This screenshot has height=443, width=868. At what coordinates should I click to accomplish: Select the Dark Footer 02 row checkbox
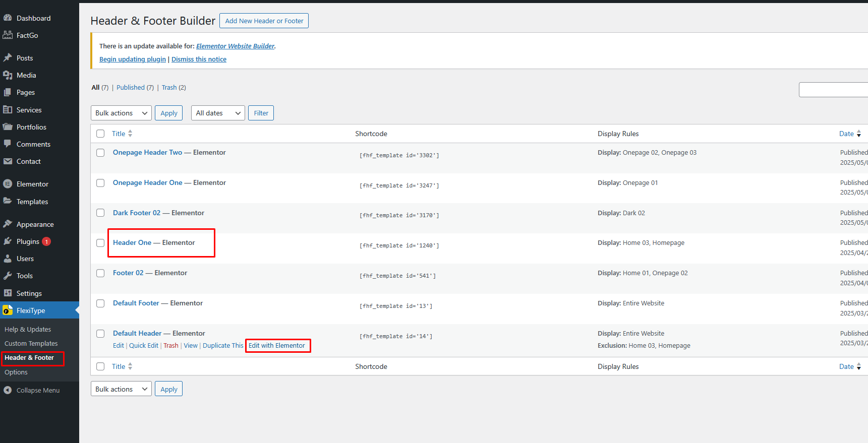[x=100, y=213]
